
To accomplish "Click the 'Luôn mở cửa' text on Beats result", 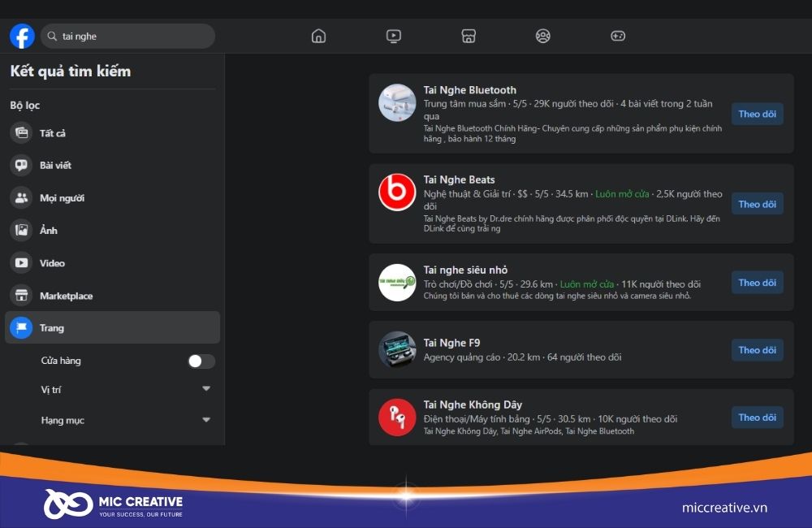I will [622, 194].
